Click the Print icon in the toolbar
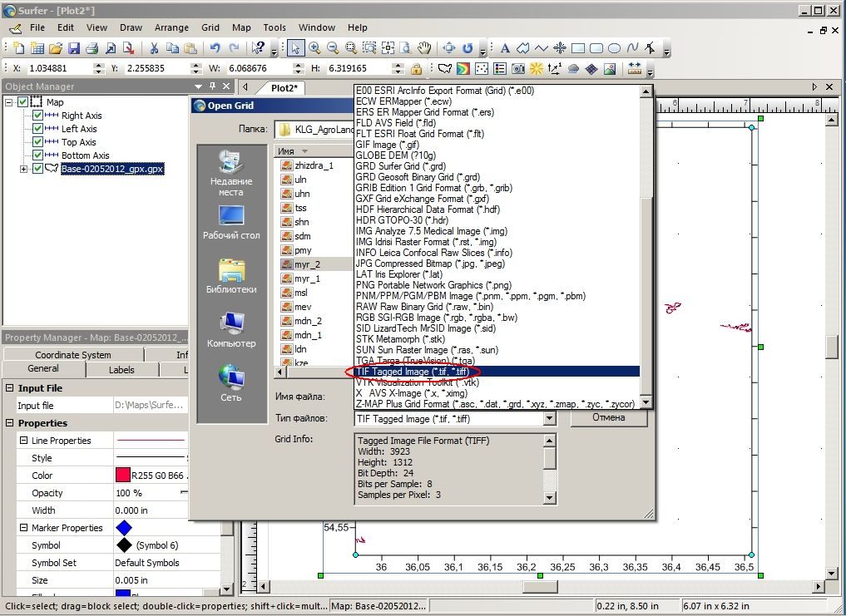The height and width of the screenshot is (616, 846). point(92,48)
